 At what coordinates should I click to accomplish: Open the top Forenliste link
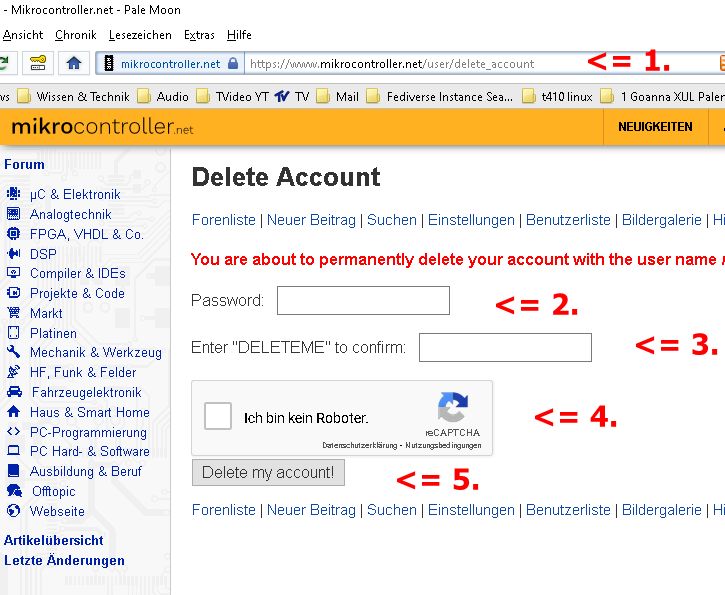click(223, 220)
